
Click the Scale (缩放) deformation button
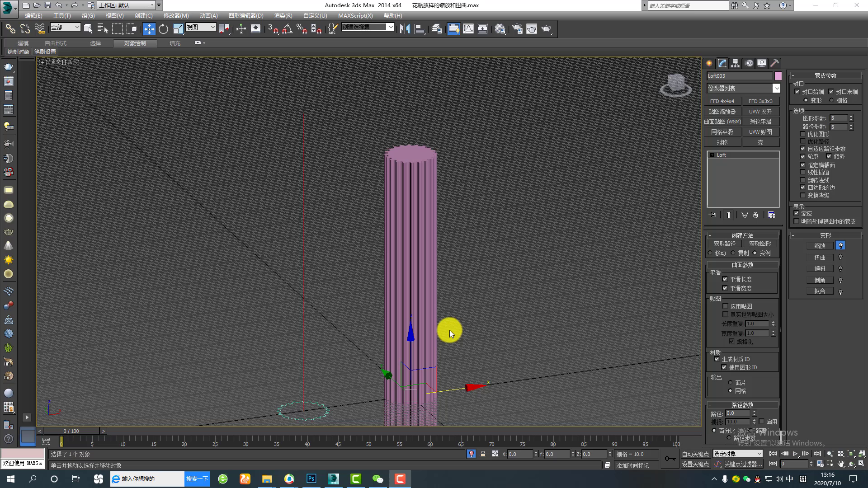[x=820, y=246]
